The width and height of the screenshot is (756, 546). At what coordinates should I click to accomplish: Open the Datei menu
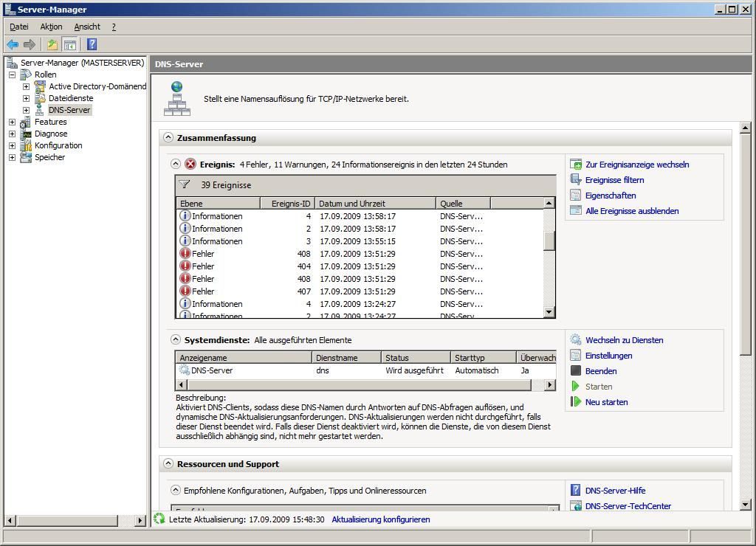coord(18,27)
